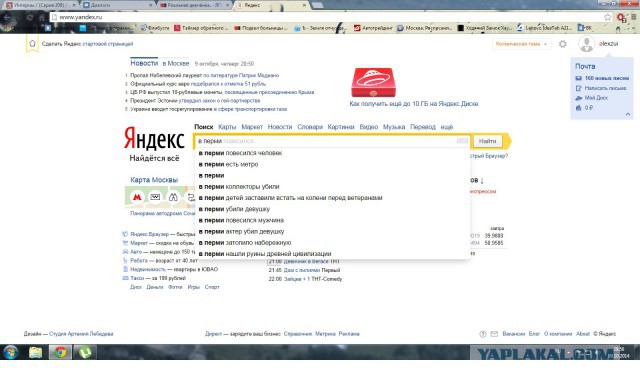Open panoramas binoculars icon on map

pyautogui.click(x=173, y=197)
